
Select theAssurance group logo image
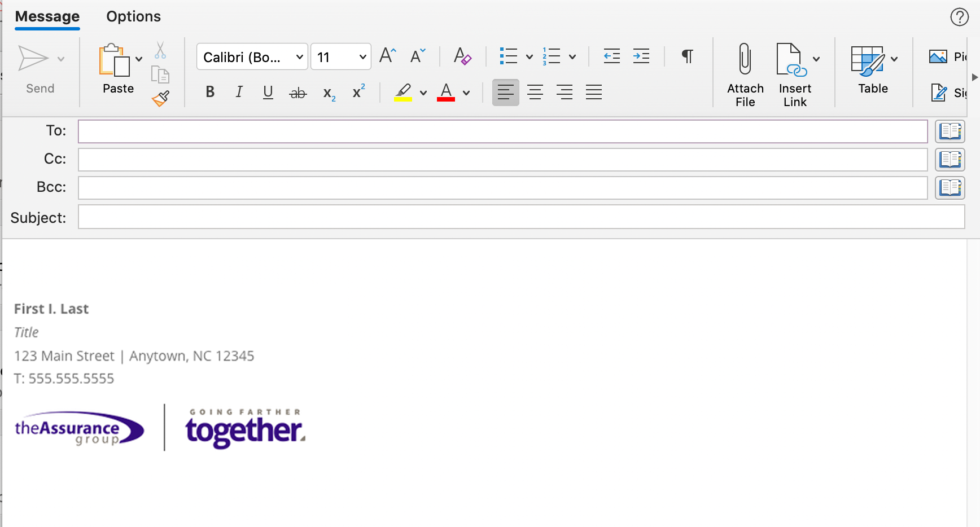79,429
